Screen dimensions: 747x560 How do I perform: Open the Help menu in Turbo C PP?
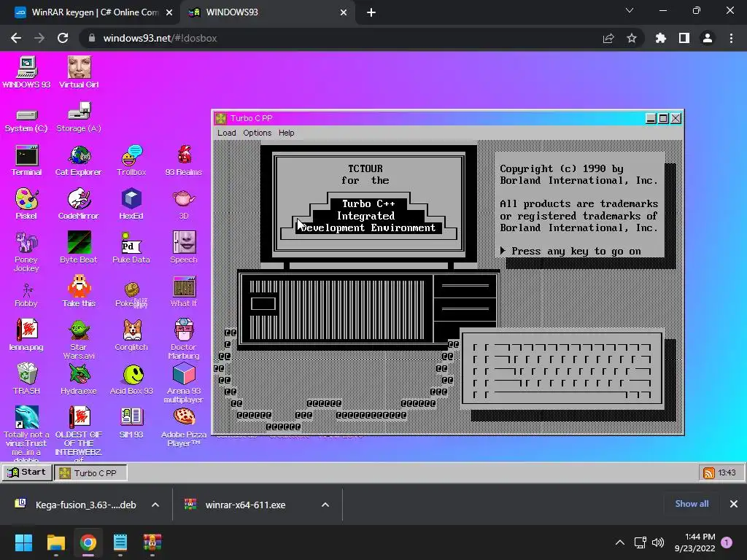tap(286, 133)
